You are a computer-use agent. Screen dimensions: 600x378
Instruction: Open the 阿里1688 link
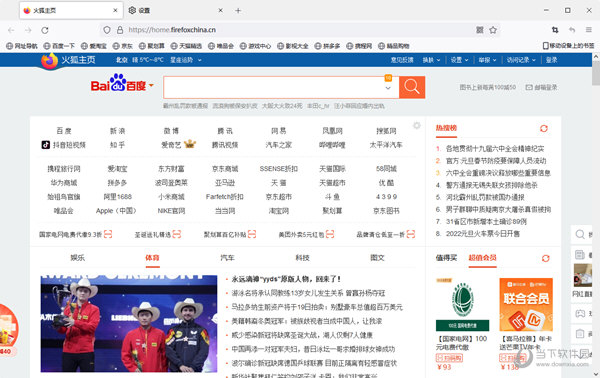117,197
